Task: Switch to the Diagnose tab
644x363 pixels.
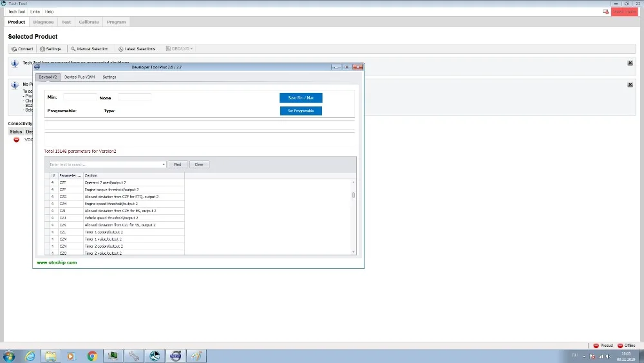Action: tap(44, 22)
